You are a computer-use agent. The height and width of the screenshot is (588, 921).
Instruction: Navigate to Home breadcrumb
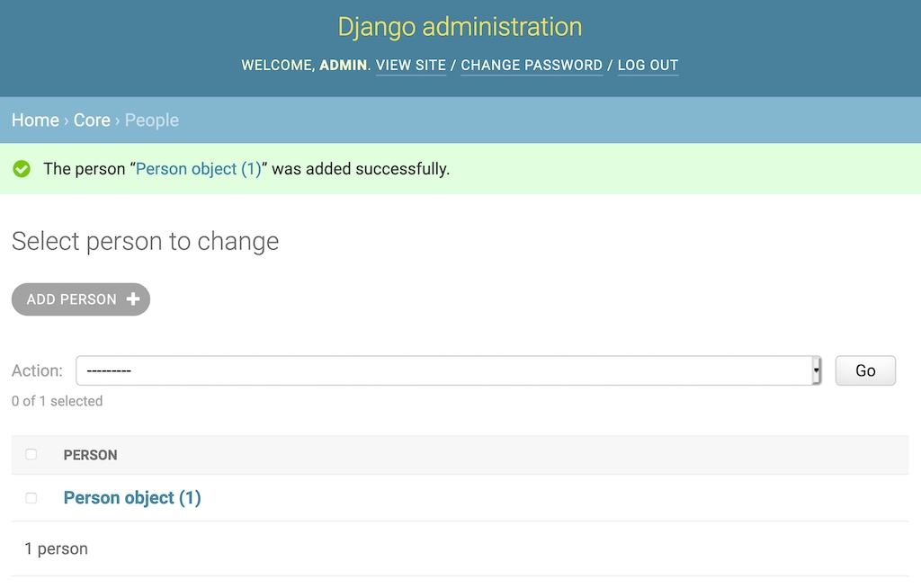[x=35, y=120]
